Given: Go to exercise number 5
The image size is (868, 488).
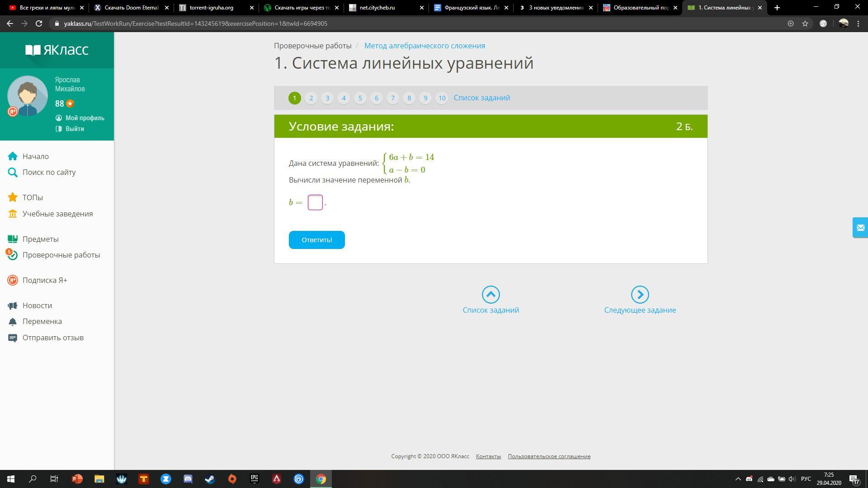Looking at the screenshot, I should [x=360, y=98].
